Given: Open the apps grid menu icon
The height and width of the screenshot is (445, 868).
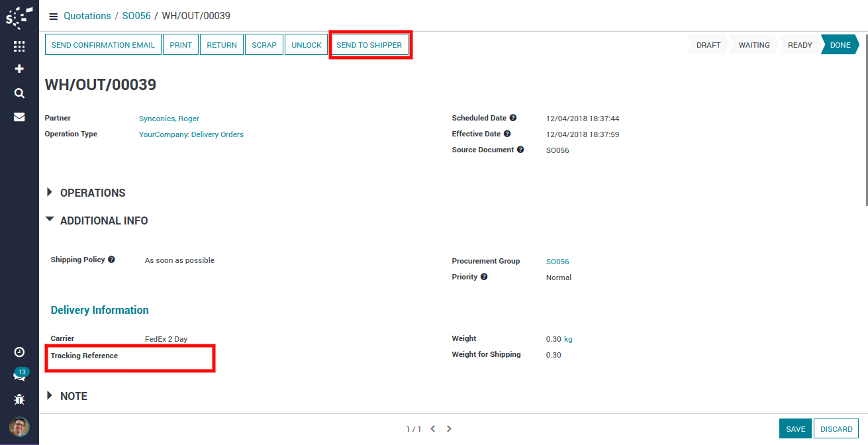Looking at the screenshot, I should pyautogui.click(x=19, y=46).
